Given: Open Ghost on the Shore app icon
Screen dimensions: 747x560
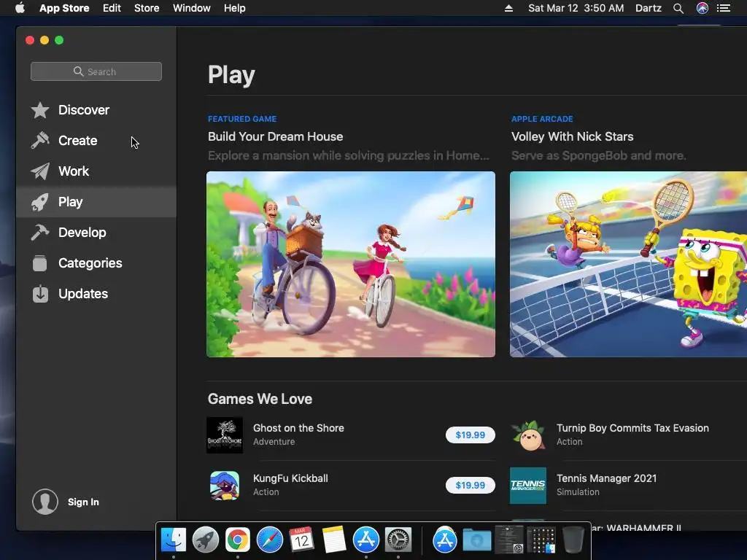Looking at the screenshot, I should point(225,435).
